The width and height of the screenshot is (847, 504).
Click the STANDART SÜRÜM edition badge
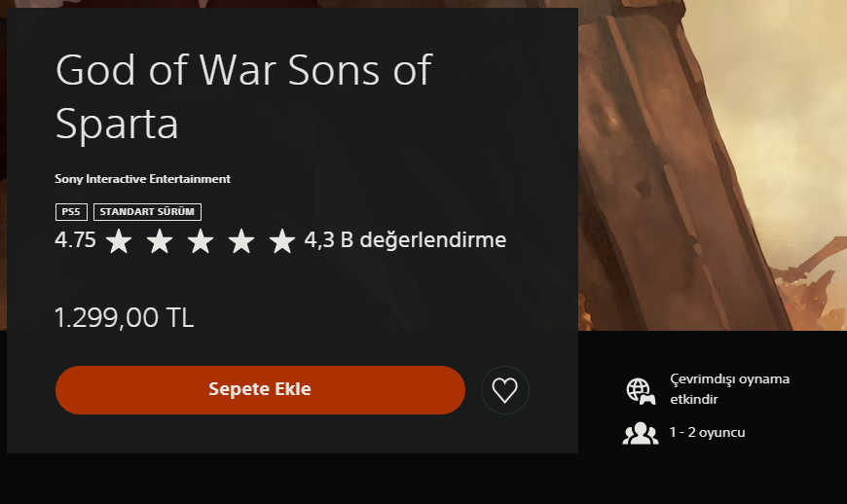pyautogui.click(x=147, y=211)
